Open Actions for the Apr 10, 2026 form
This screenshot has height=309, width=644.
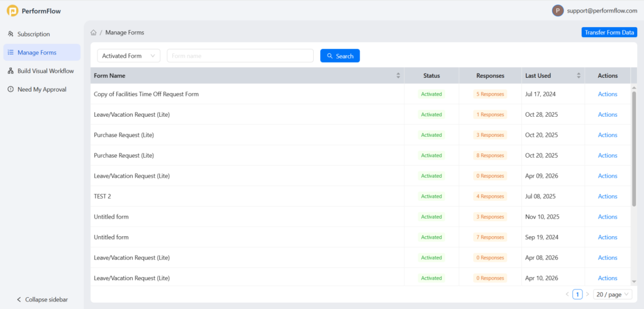coord(608,278)
